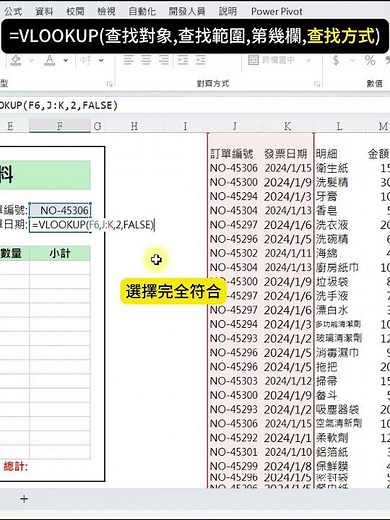
Task: Click the 2024/1/10 date cell
Action: pos(288,452)
